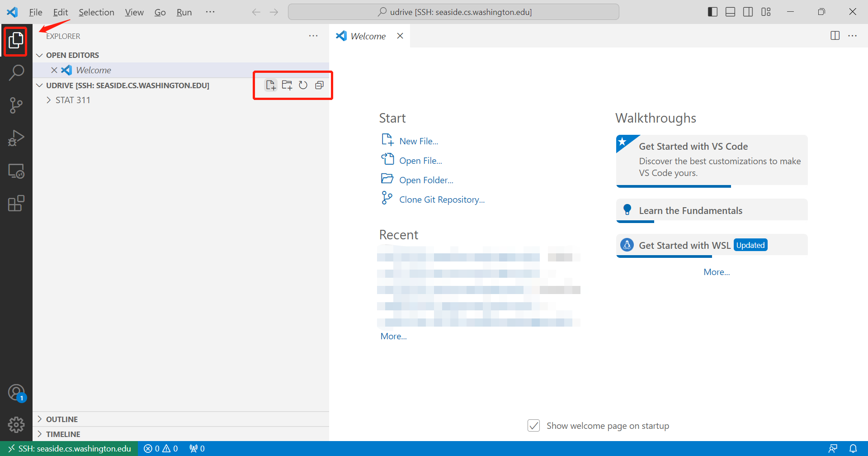This screenshot has height=456, width=868.
Task: Create a new folder in udrive
Action: pos(287,85)
